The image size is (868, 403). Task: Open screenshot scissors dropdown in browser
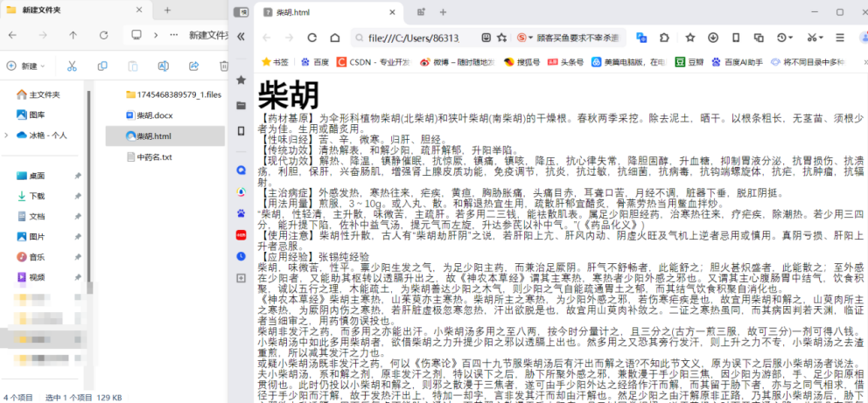pyautogui.click(x=815, y=38)
